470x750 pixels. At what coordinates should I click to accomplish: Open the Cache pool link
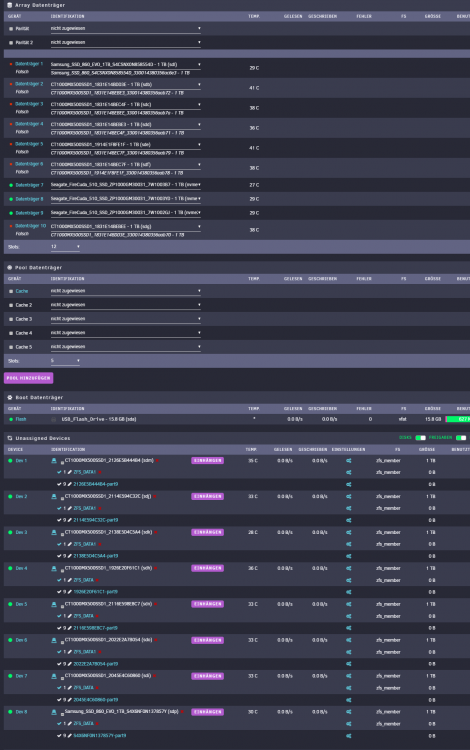(22, 291)
